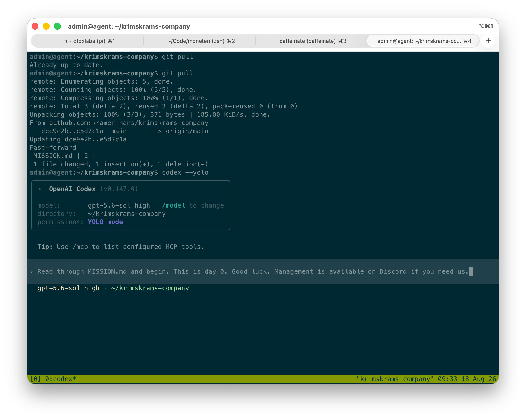Click the Codex prompt input field
This screenshot has height=420, width=526.
click(x=263, y=271)
